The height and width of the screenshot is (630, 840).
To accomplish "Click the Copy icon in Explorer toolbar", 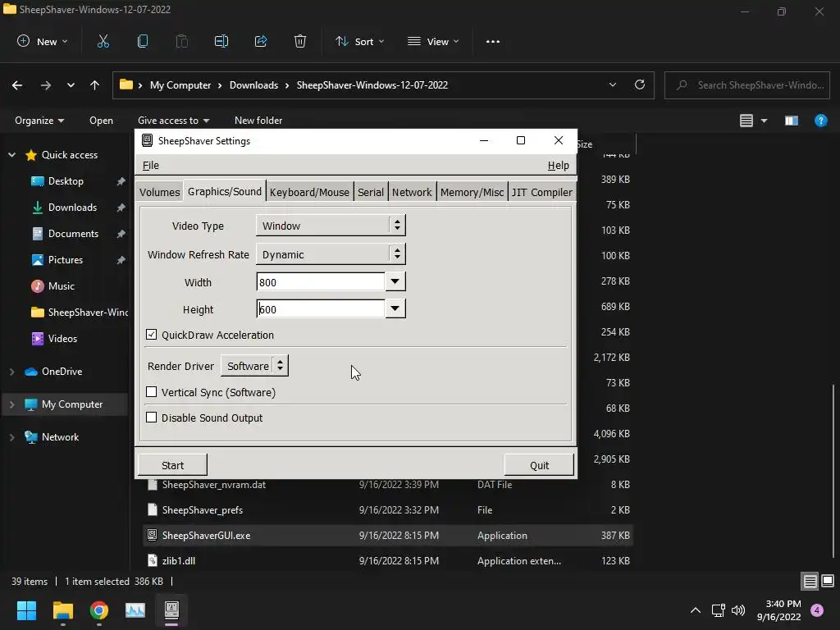I will [143, 41].
